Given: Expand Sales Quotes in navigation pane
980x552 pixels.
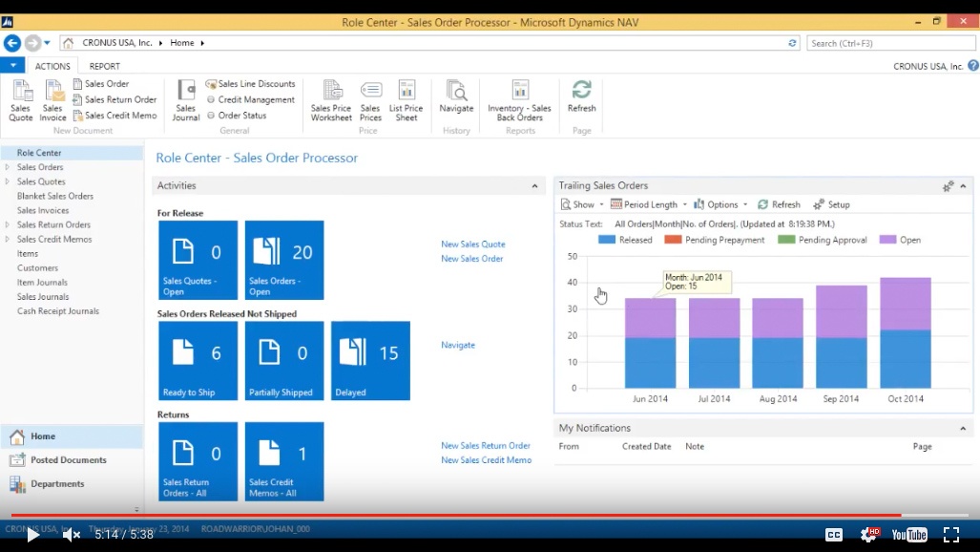Looking at the screenshot, I should (x=8, y=181).
